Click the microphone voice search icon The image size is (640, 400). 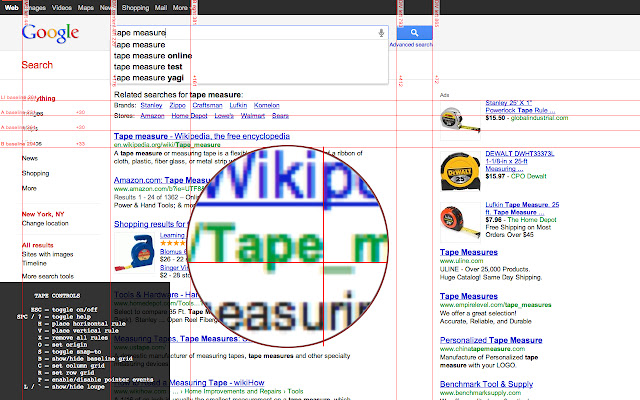pos(381,33)
